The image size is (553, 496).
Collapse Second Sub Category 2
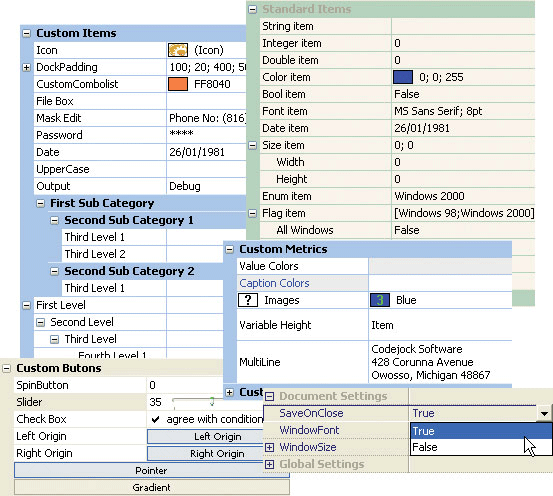(x=54, y=272)
